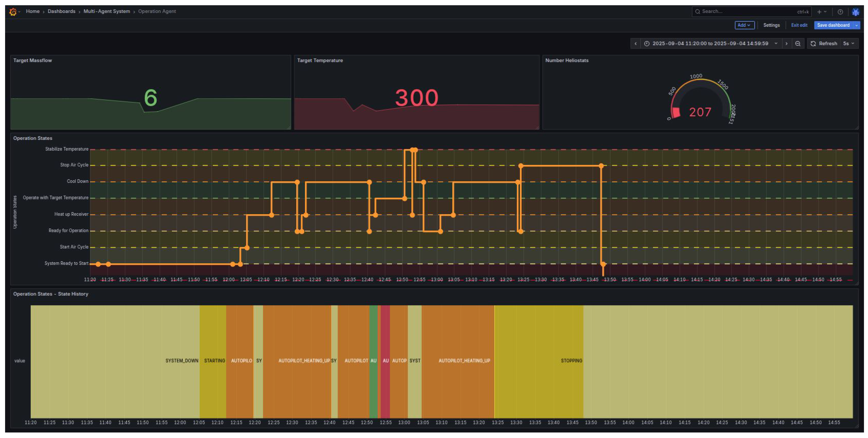Click Save dashboard button

point(833,25)
